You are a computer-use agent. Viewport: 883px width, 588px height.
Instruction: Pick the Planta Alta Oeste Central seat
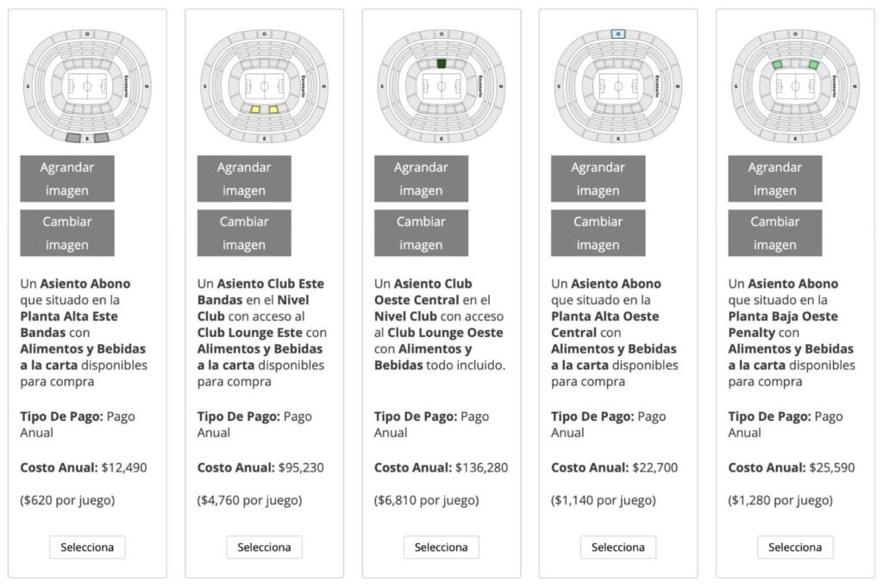[617, 547]
